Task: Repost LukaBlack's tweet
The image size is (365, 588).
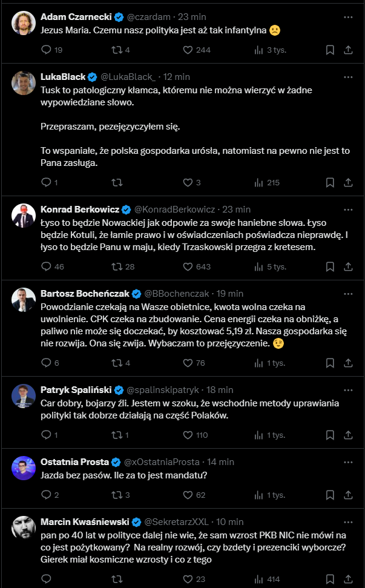Action: coord(118,182)
